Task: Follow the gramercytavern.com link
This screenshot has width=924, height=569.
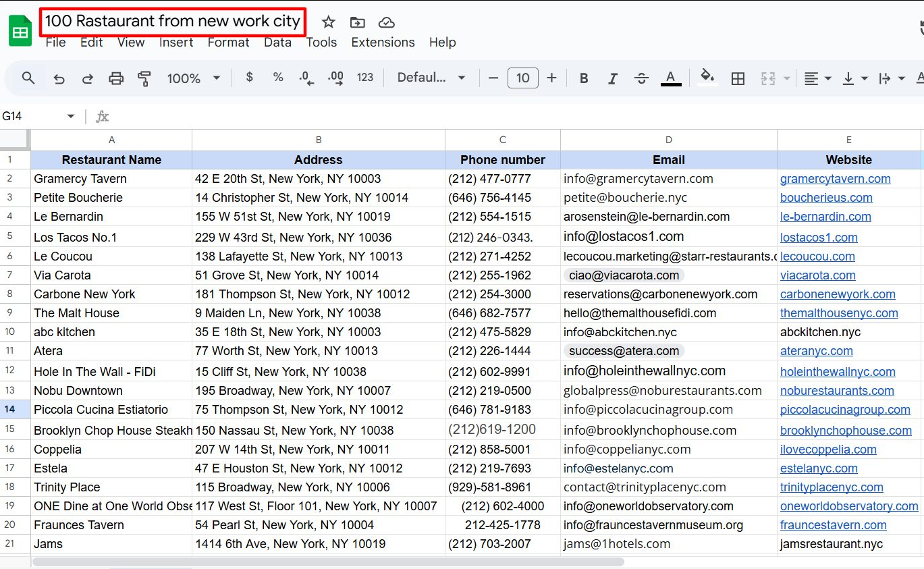Action: pos(835,178)
